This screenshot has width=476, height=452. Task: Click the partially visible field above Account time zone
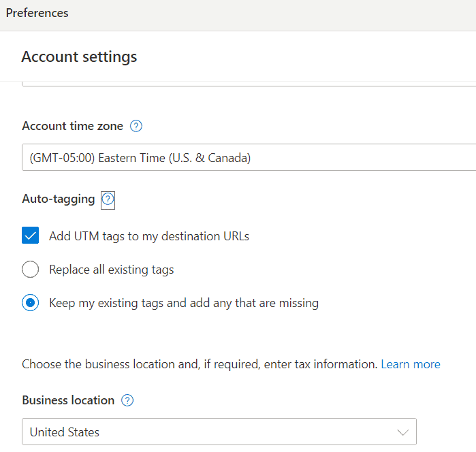[x=249, y=84]
